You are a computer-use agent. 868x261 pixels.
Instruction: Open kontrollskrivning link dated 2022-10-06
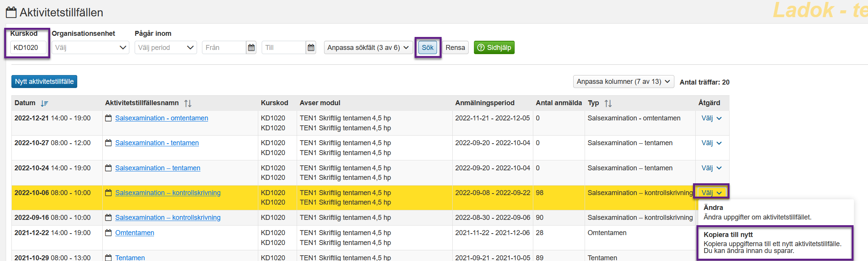(168, 193)
